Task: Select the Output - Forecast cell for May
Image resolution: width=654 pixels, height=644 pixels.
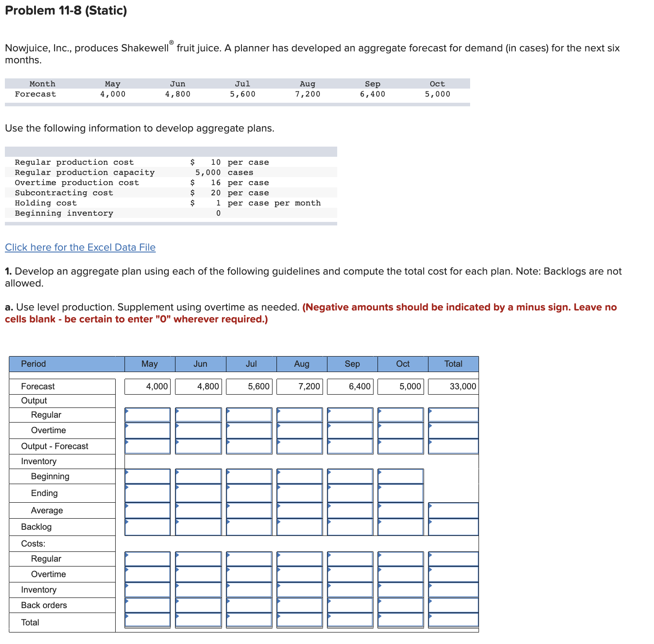Action: click(x=148, y=446)
